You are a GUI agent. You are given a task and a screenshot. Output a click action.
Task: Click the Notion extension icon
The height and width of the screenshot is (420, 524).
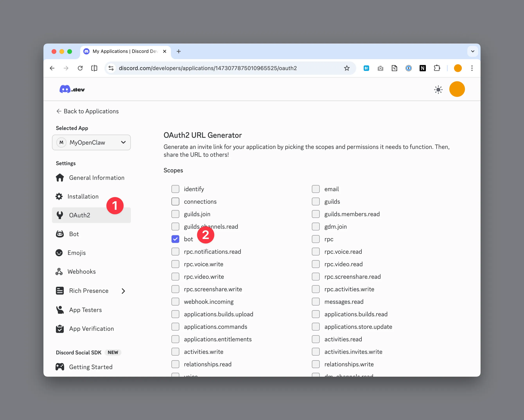point(422,68)
